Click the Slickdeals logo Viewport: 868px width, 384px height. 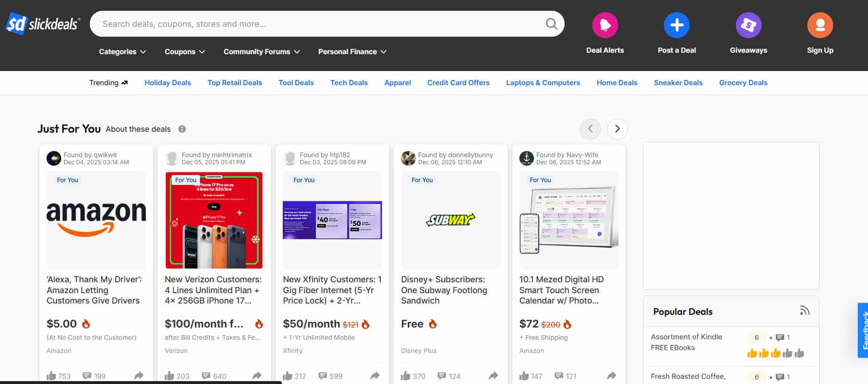click(x=43, y=24)
